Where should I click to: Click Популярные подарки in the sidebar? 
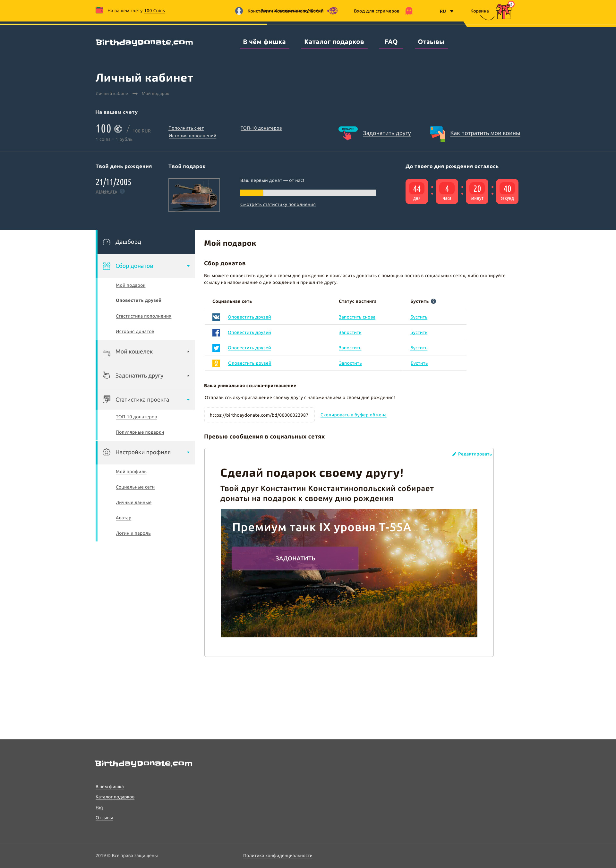(x=140, y=432)
